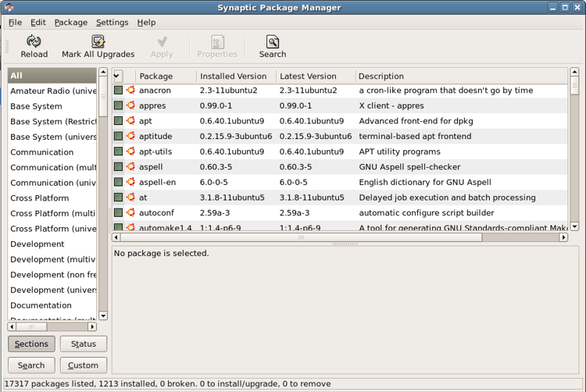Sort by the Installed Version column header
Viewport: 586px width, 392px height.
(236, 77)
